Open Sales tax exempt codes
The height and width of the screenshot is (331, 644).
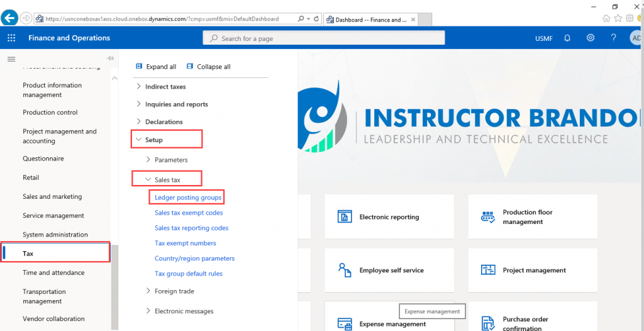click(189, 213)
